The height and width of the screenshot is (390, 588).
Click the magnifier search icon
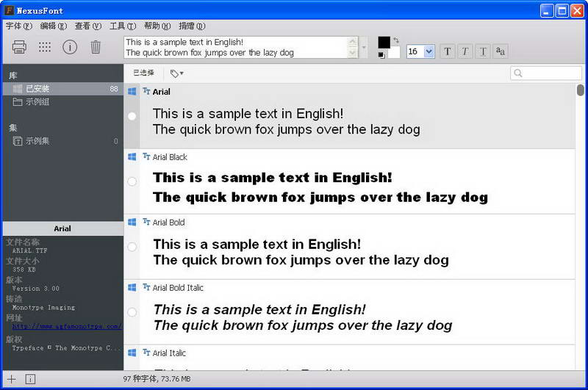point(518,73)
